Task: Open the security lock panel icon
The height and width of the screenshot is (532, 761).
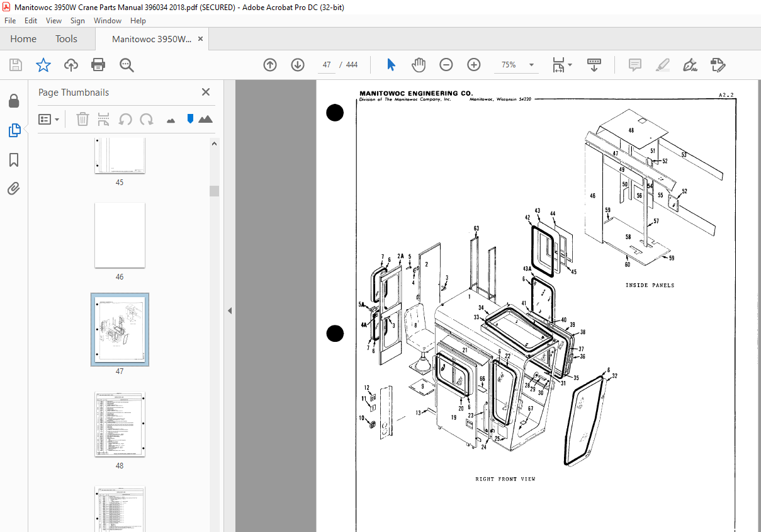Action: [x=14, y=101]
